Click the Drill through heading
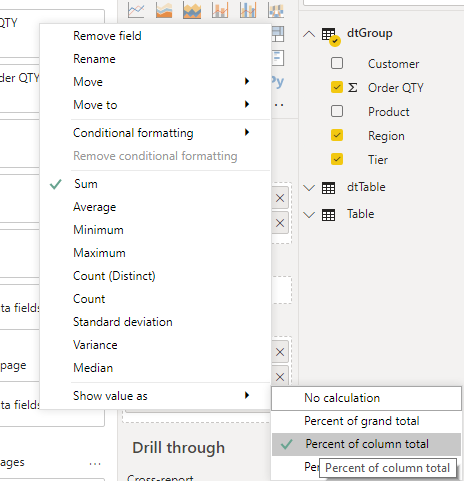 pyautogui.click(x=179, y=448)
